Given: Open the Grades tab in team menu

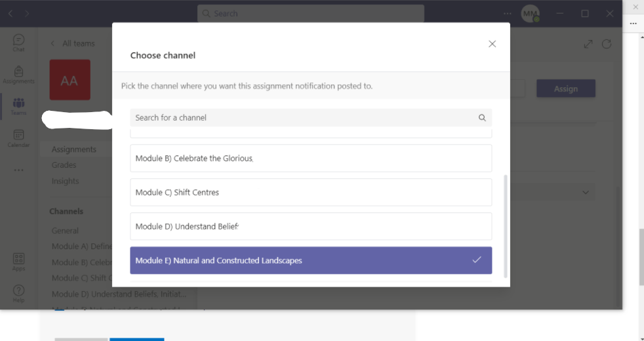Looking at the screenshot, I should (x=64, y=165).
